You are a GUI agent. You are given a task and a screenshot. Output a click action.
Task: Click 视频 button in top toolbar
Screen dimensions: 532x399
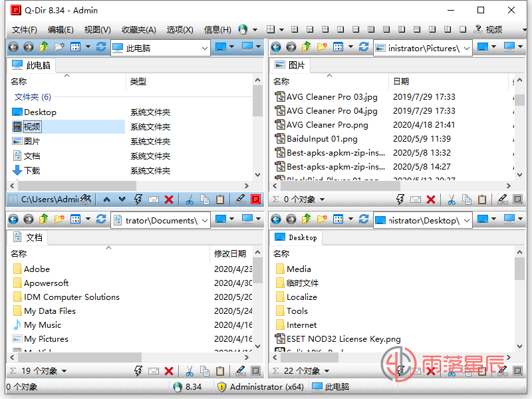tap(488, 30)
